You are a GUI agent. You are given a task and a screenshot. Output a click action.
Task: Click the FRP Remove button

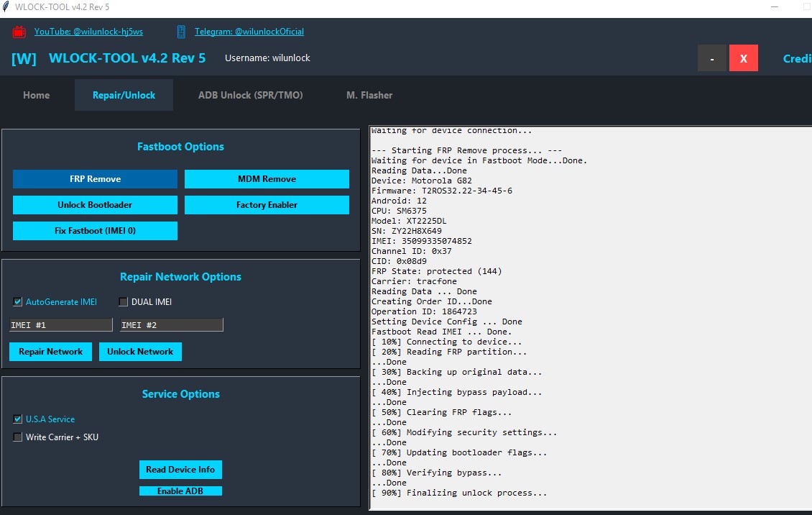point(96,179)
